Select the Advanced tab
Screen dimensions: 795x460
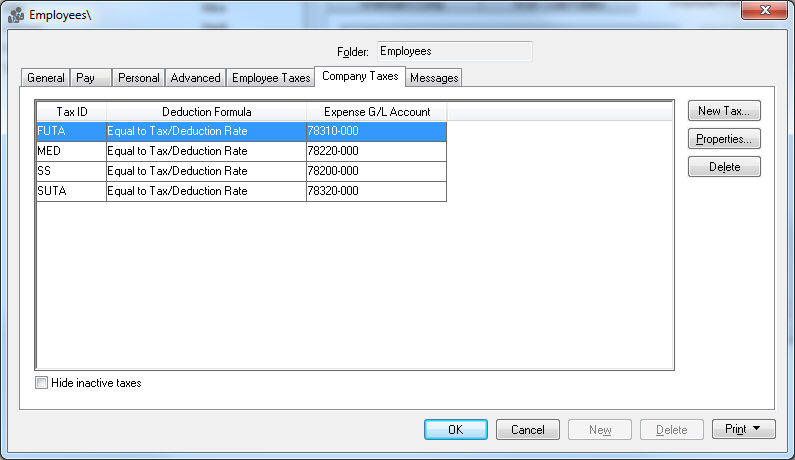point(195,78)
